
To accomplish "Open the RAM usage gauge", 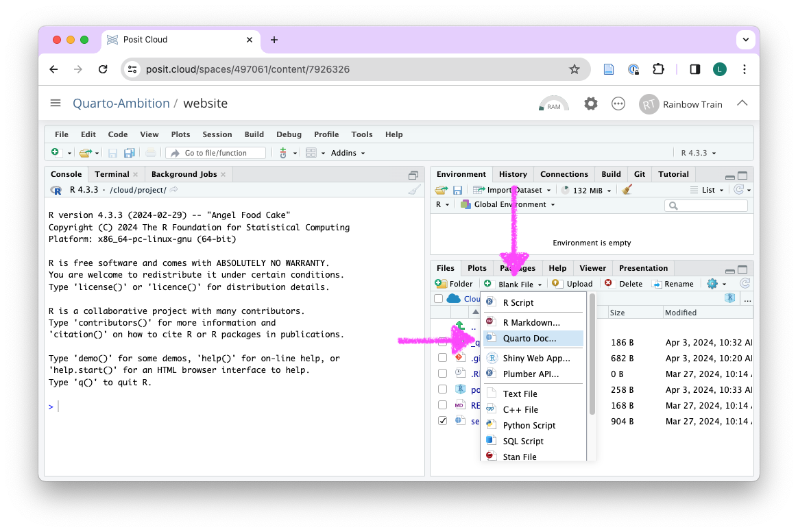I will 553,104.
